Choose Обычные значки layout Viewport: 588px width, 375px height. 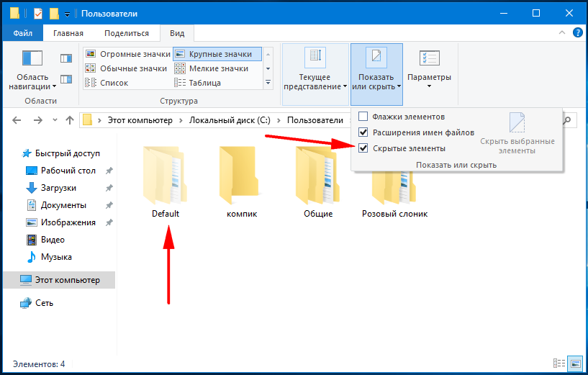point(126,68)
